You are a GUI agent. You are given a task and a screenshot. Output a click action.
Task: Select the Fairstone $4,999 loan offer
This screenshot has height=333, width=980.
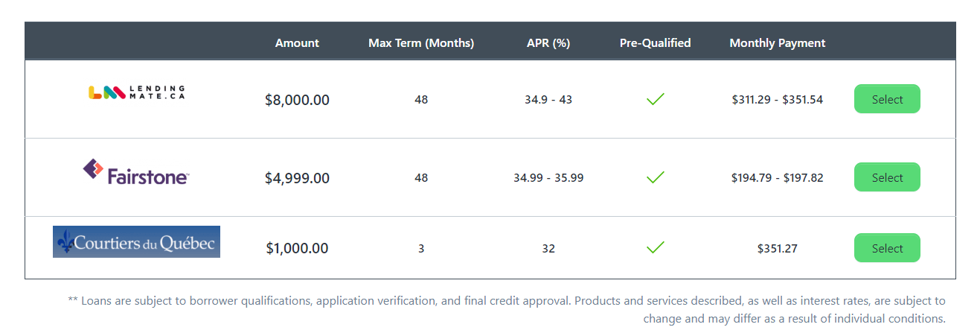coord(887,177)
